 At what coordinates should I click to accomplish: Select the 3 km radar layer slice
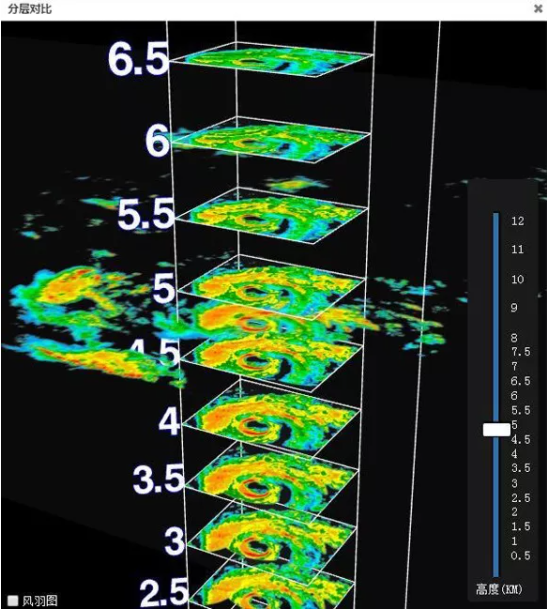(272, 543)
